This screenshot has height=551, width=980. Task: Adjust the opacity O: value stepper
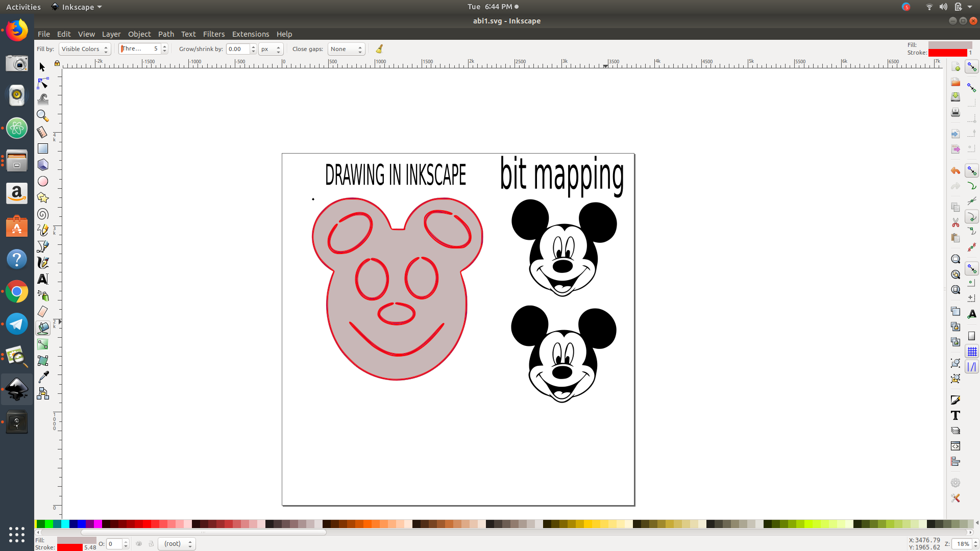pyautogui.click(x=126, y=544)
